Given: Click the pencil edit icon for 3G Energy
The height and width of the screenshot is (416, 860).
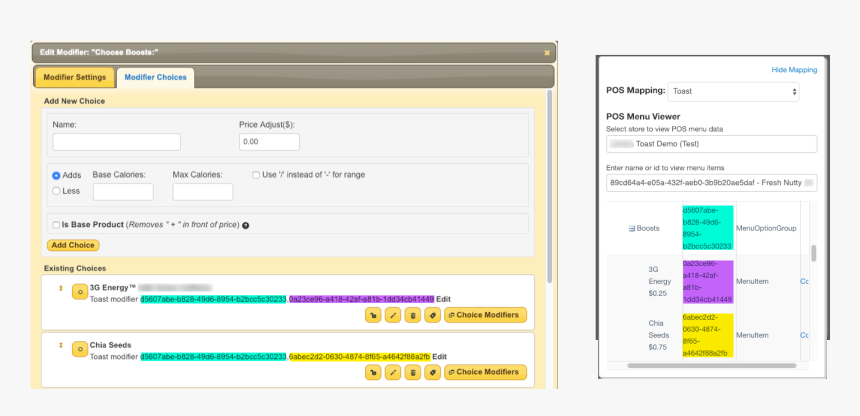Looking at the screenshot, I should pyautogui.click(x=393, y=315).
